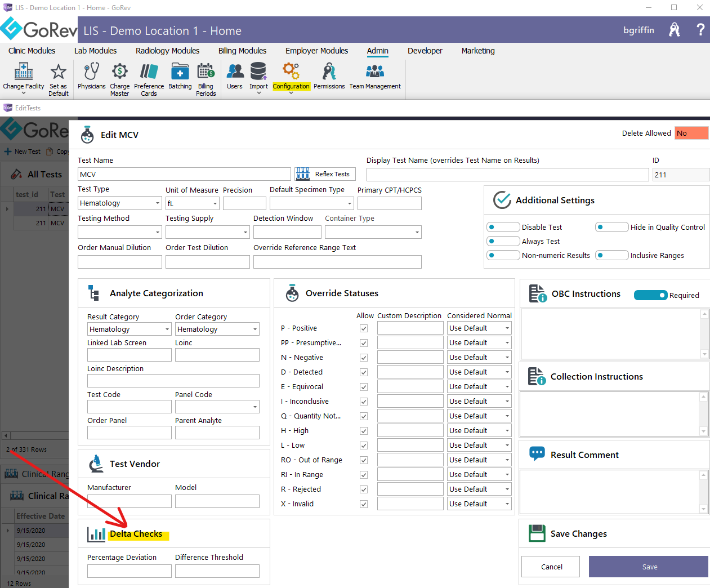Open the Order Category dropdown
Image resolution: width=710 pixels, height=588 pixels.
pos(217,329)
